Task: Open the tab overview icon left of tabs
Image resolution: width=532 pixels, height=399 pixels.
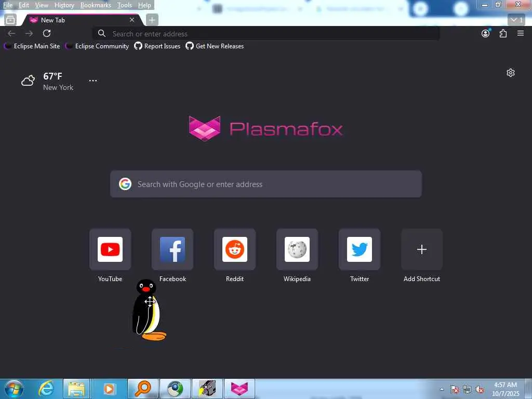Action: point(10,20)
